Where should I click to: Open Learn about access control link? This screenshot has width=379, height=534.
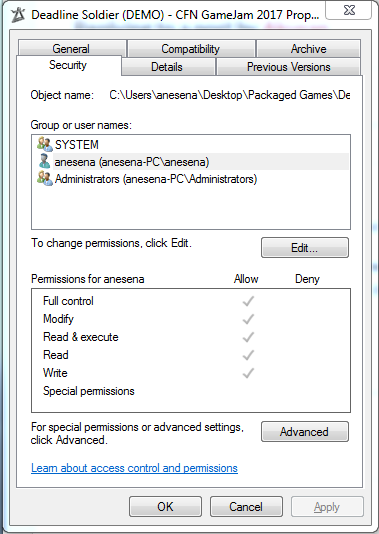(x=135, y=468)
